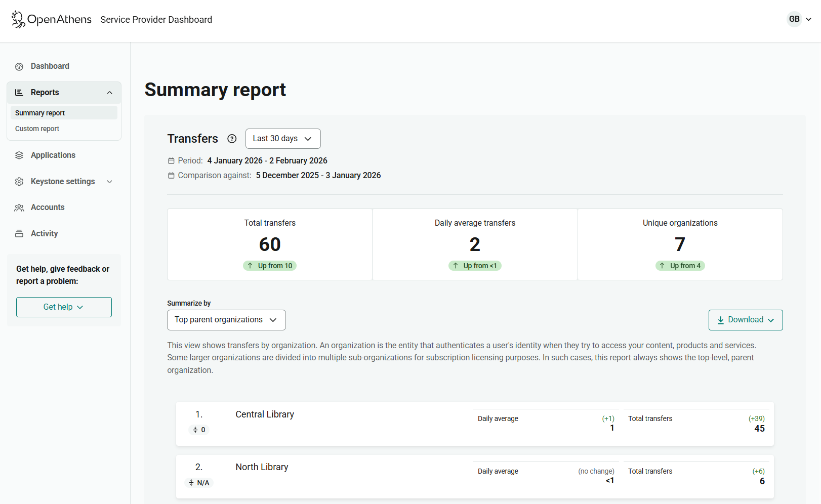Image resolution: width=821 pixels, height=504 pixels.
Task: Switch to the Summary report tab
Action: point(40,112)
